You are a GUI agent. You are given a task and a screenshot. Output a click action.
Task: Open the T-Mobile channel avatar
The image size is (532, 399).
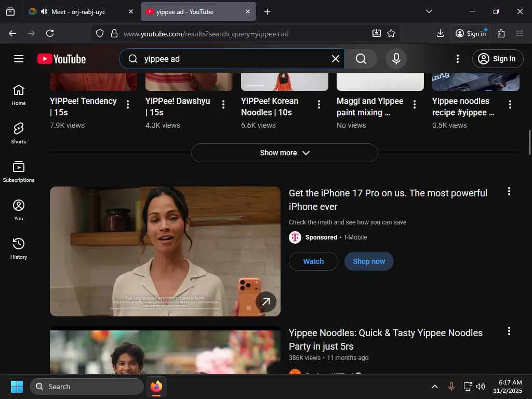tap(295, 237)
